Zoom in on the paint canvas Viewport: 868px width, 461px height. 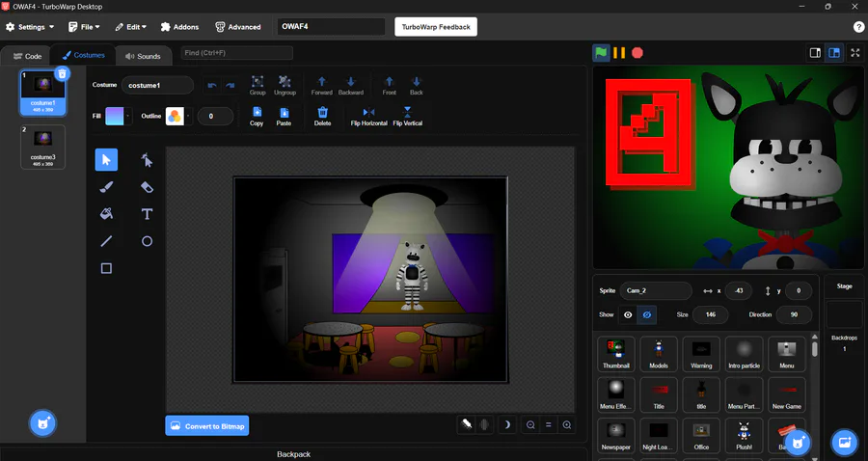point(567,425)
